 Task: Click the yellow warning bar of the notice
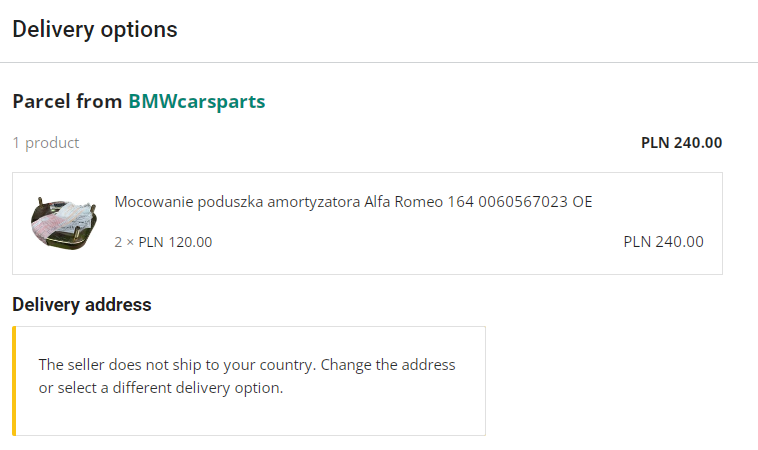coord(15,381)
